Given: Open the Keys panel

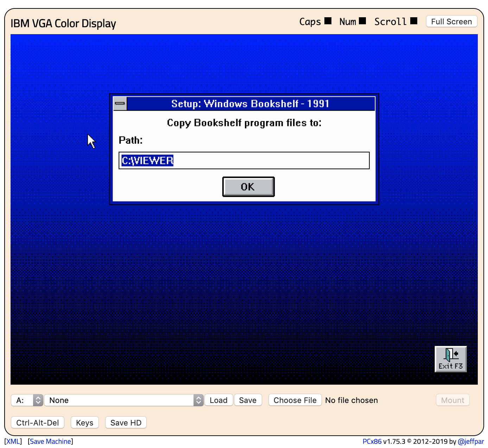Looking at the screenshot, I should pyautogui.click(x=84, y=422).
